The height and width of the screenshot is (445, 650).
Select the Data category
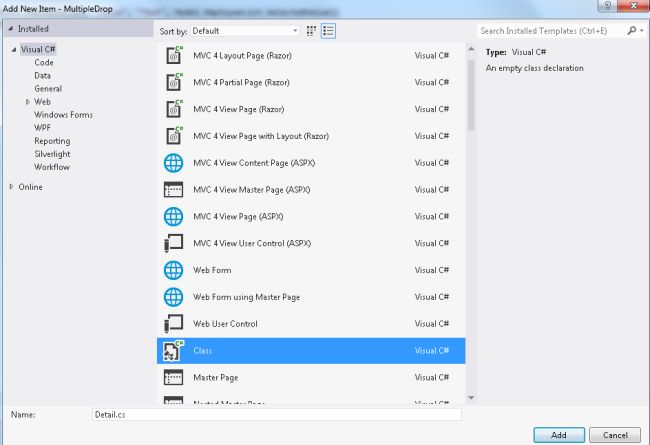click(42, 75)
